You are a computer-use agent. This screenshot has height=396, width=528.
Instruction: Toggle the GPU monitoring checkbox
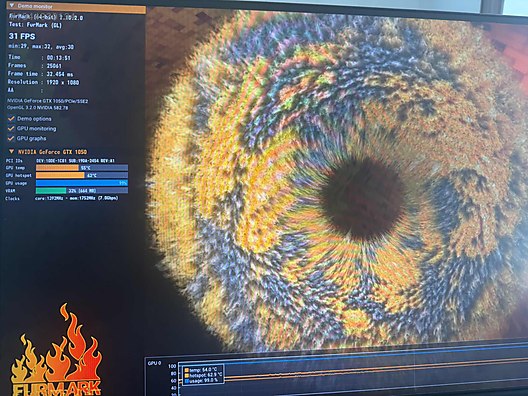point(11,128)
